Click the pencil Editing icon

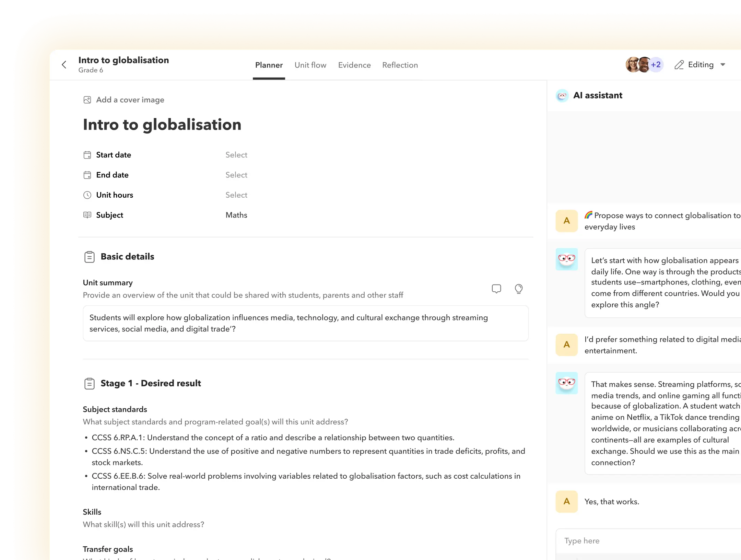coord(679,65)
